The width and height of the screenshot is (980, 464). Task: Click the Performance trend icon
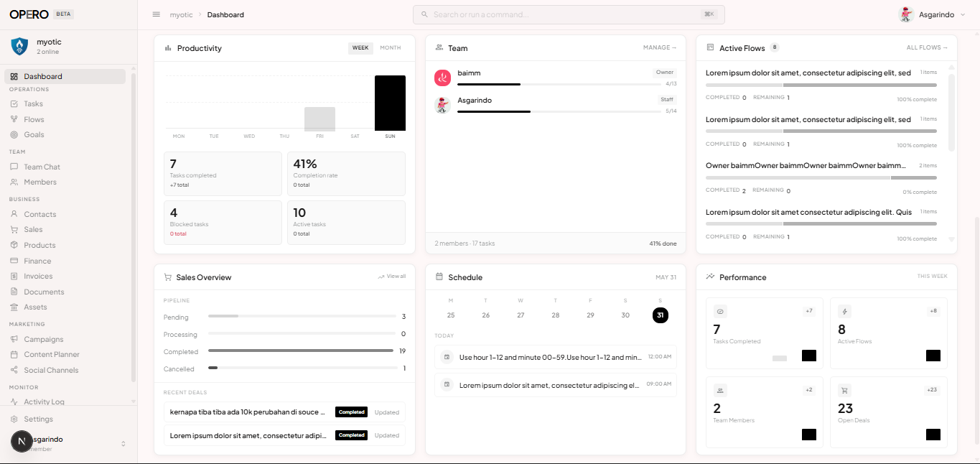click(x=710, y=277)
